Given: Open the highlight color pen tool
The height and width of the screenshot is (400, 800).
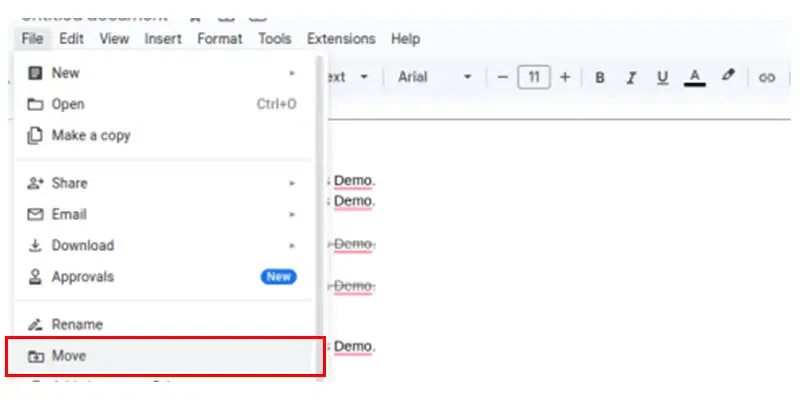Looking at the screenshot, I should pyautogui.click(x=728, y=76).
